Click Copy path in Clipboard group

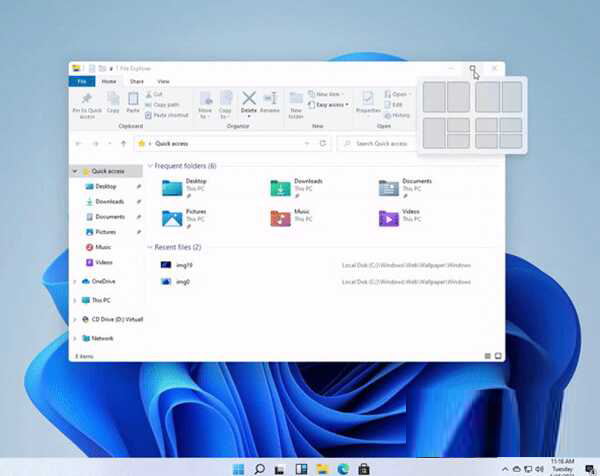pyautogui.click(x=165, y=104)
